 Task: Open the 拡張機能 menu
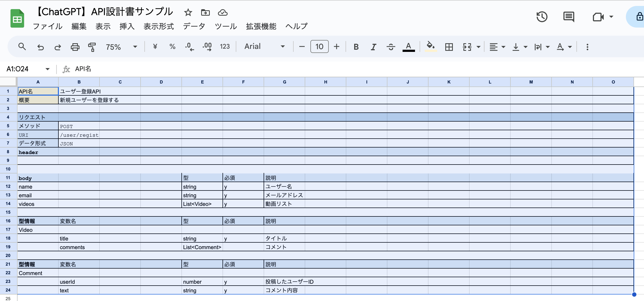coord(261,26)
